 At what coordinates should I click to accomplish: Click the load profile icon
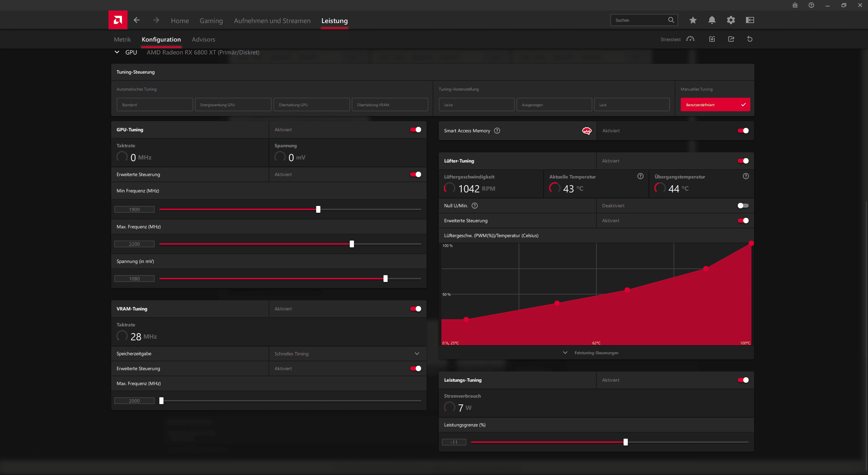(712, 39)
